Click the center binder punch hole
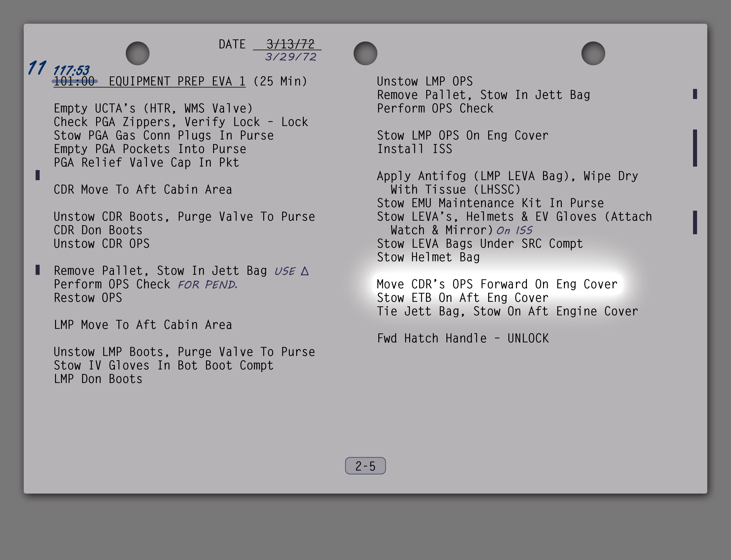Screen dimensions: 731x560 coord(365,53)
